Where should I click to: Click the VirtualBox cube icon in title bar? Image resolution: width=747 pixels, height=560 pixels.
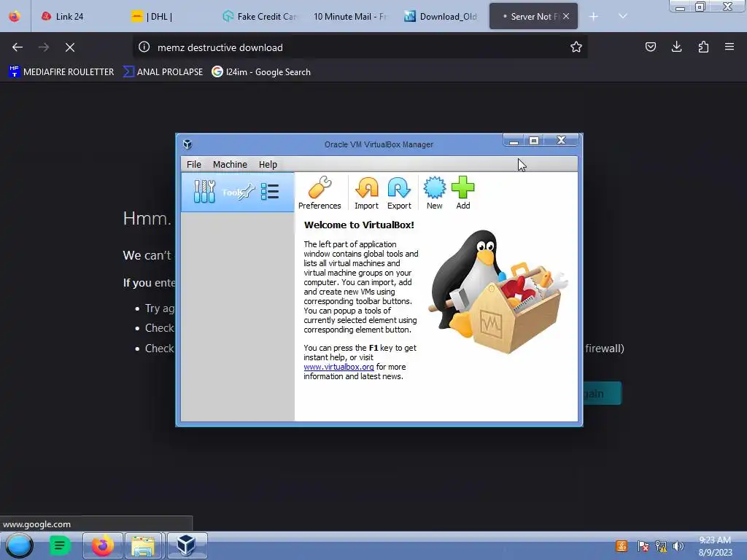point(187,144)
